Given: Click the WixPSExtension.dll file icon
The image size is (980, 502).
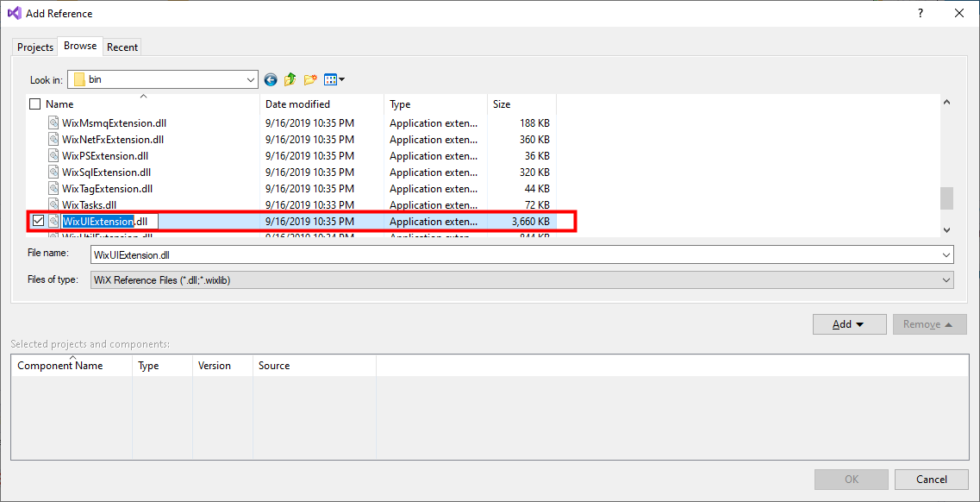Looking at the screenshot, I should tap(54, 155).
